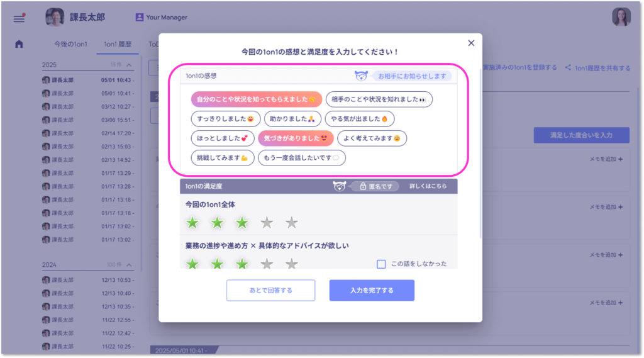644x358 pixels.
Task: Click the dialog's vertical scrollbar
Action: [480, 153]
